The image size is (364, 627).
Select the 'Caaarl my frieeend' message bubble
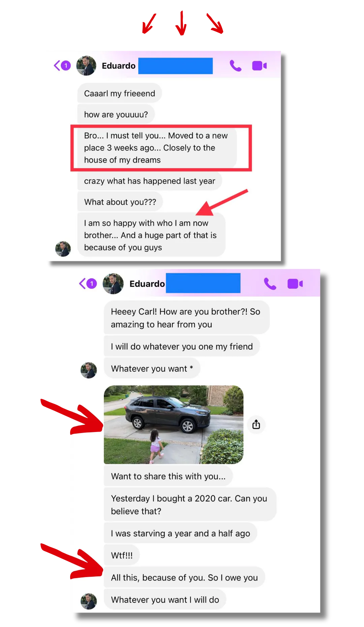pyautogui.click(x=120, y=93)
